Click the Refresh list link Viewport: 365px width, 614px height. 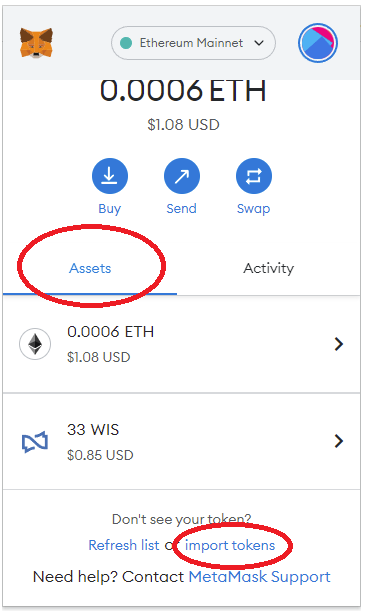click(124, 545)
